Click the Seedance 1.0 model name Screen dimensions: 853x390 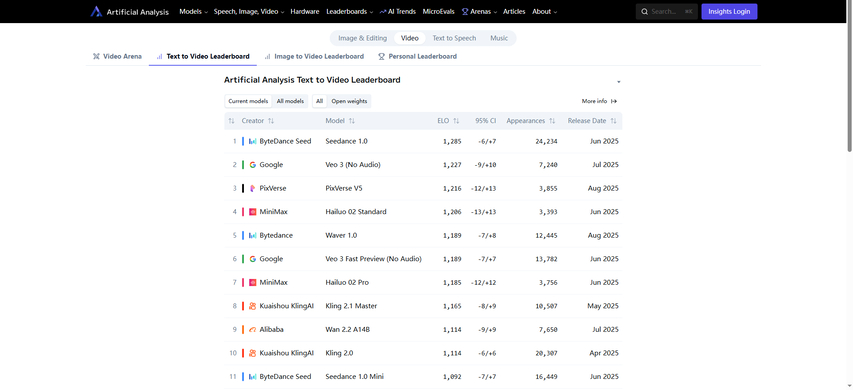pyautogui.click(x=347, y=141)
